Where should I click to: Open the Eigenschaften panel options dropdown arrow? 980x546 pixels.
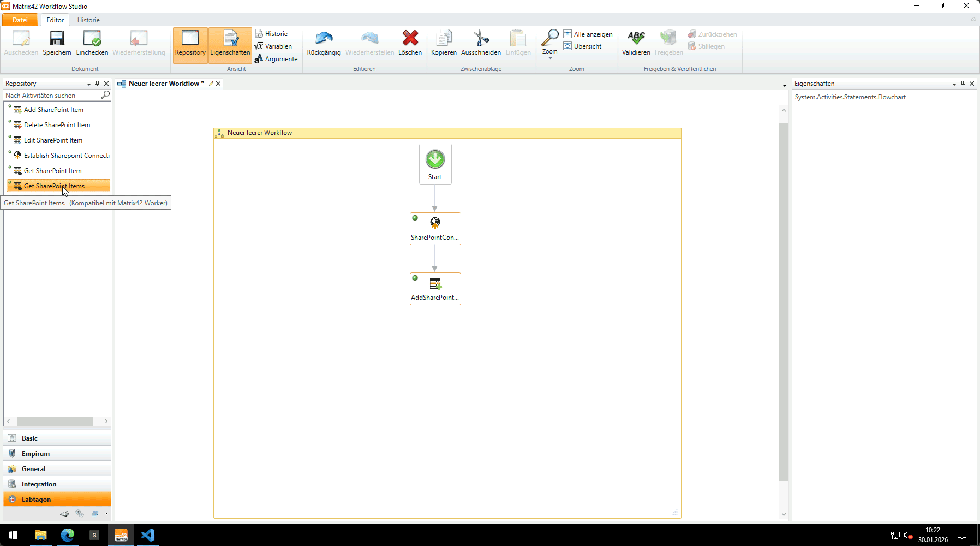click(x=954, y=84)
